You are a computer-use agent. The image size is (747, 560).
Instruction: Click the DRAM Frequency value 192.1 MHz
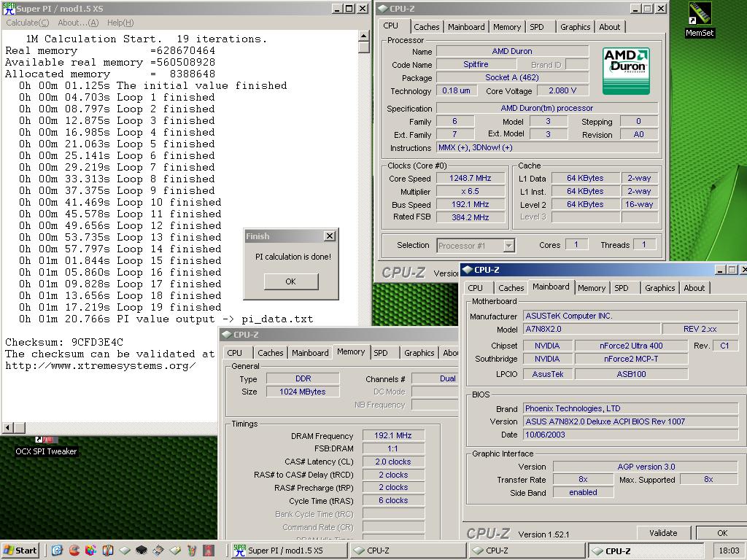pyautogui.click(x=393, y=436)
